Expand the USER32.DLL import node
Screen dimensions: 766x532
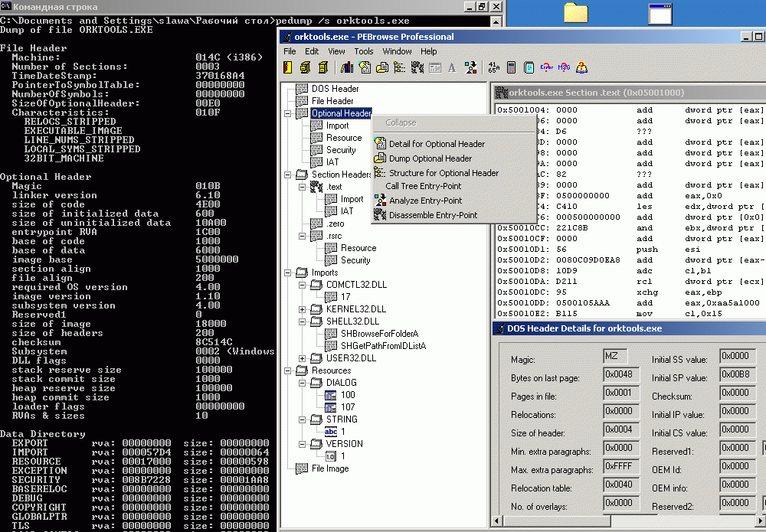pyautogui.click(x=303, y=357)
